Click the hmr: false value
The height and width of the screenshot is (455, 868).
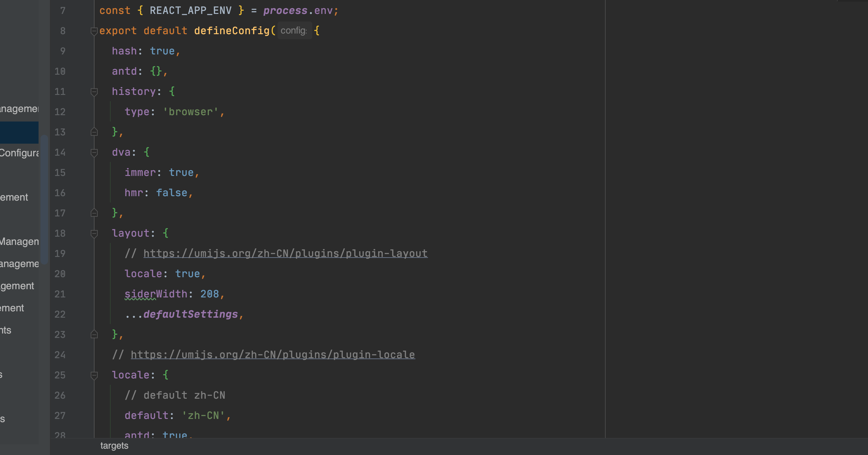[172, 193]
